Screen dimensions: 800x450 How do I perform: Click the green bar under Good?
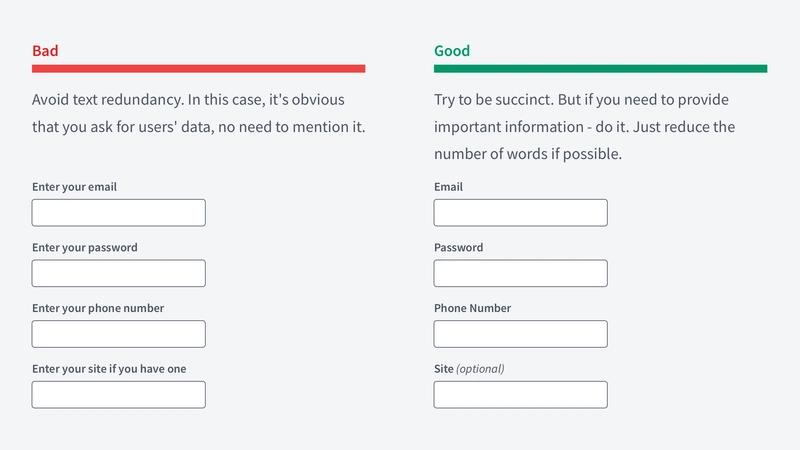601,69
